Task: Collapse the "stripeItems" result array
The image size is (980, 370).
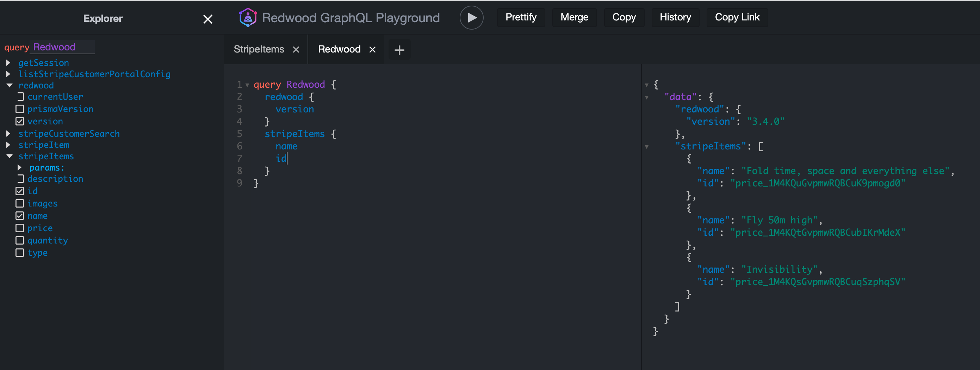Action: click(647, 147)
